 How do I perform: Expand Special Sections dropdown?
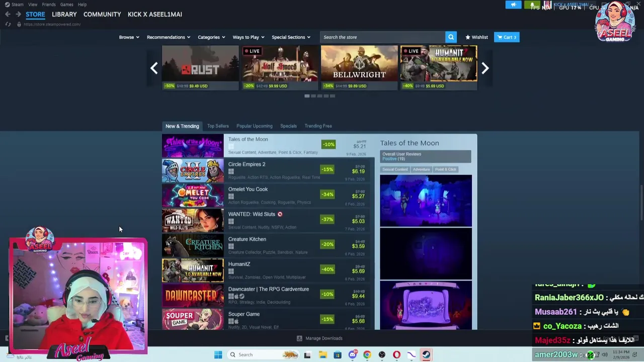tap(291, 37)
